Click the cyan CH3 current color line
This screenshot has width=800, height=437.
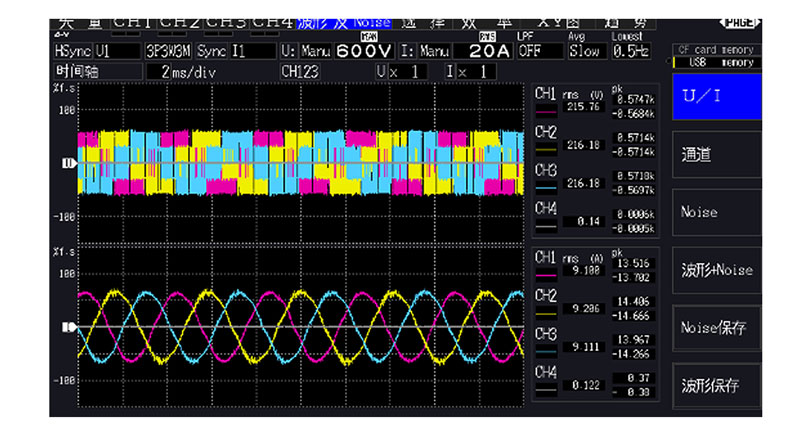coord(546,351)
